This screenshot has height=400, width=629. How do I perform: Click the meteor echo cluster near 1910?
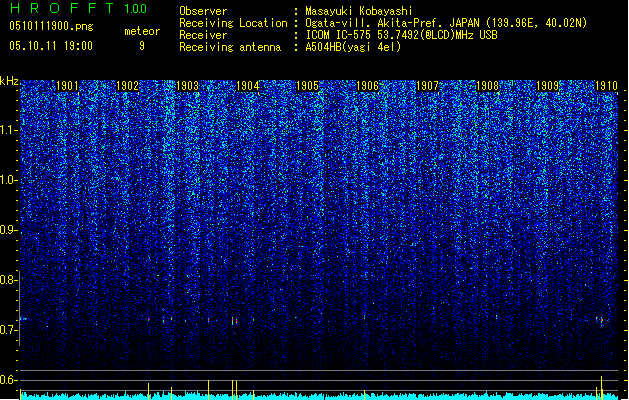(601, 321)
